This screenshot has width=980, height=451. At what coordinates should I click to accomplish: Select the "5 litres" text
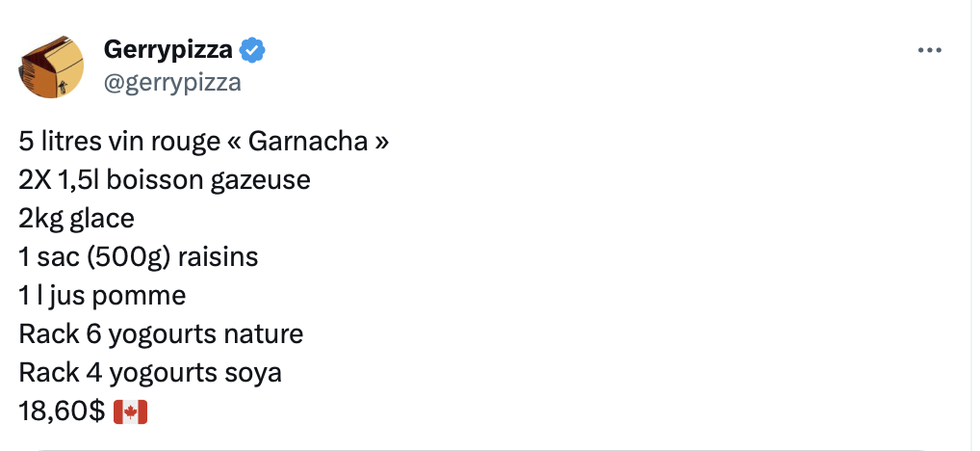tap(61, 142)
